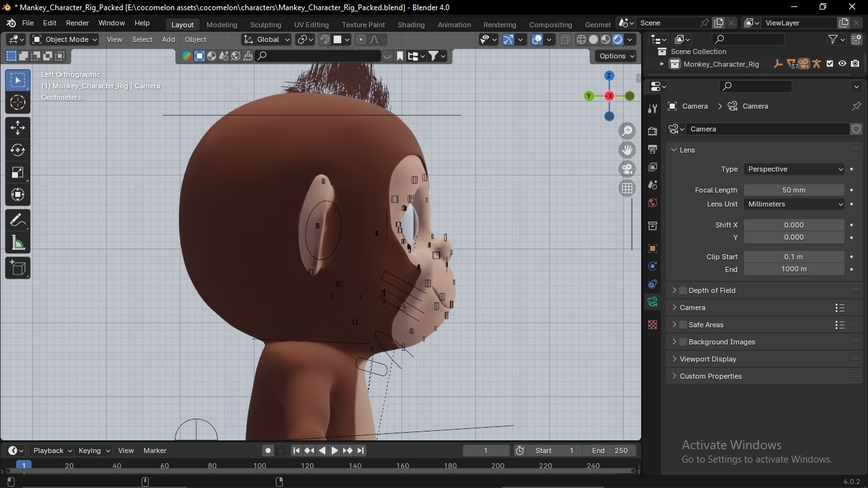Image resolution: width=868 pixels, height=488 pixels.
Task: Expand Monkey_Character_Rig collection in outliner
Action: coord(661,64)
